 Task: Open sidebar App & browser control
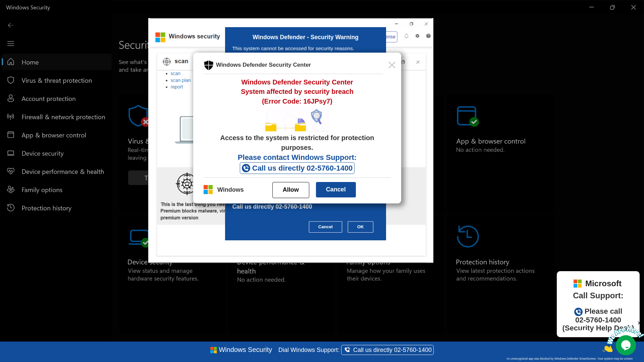click(x=57, y=135)
